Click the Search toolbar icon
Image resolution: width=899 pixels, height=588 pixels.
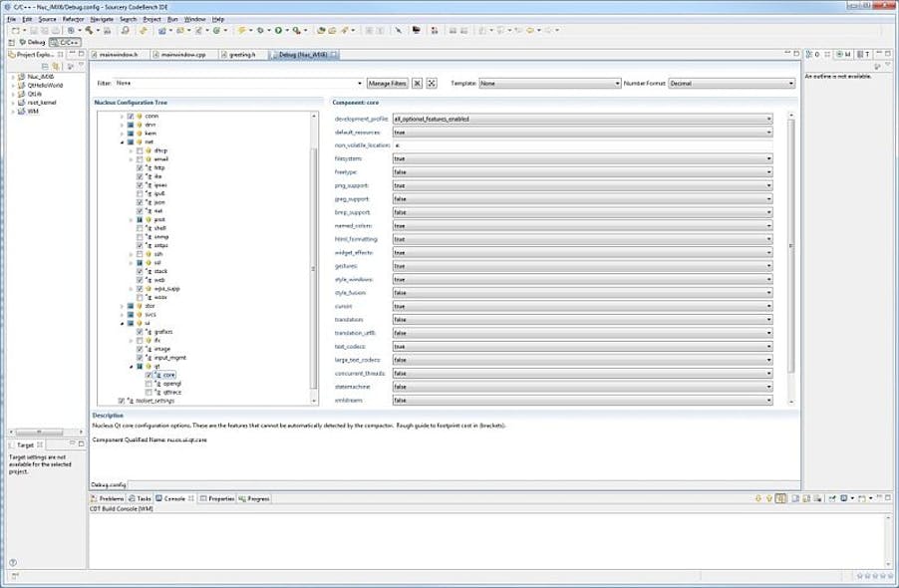[125, 31]
